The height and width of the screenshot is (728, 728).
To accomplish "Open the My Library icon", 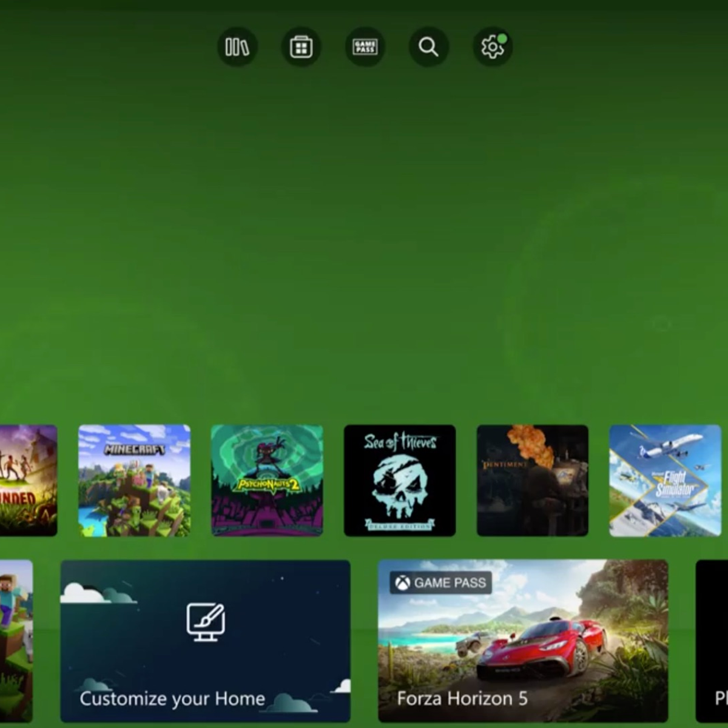I will pos(237,47).
